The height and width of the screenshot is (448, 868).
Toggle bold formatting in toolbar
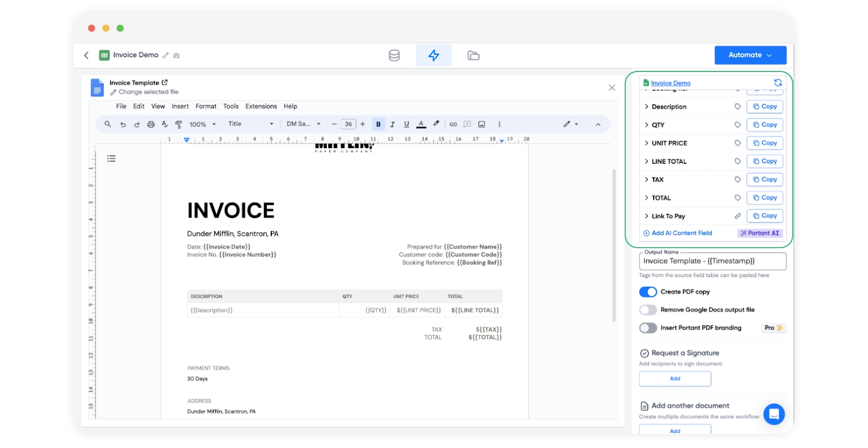click(x=378, y=124)
